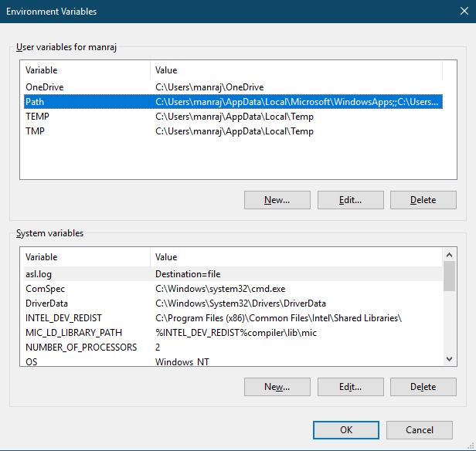Select the TEMP user variable
476x451 pixels.
pyautogui.click(x=233, y=117)
